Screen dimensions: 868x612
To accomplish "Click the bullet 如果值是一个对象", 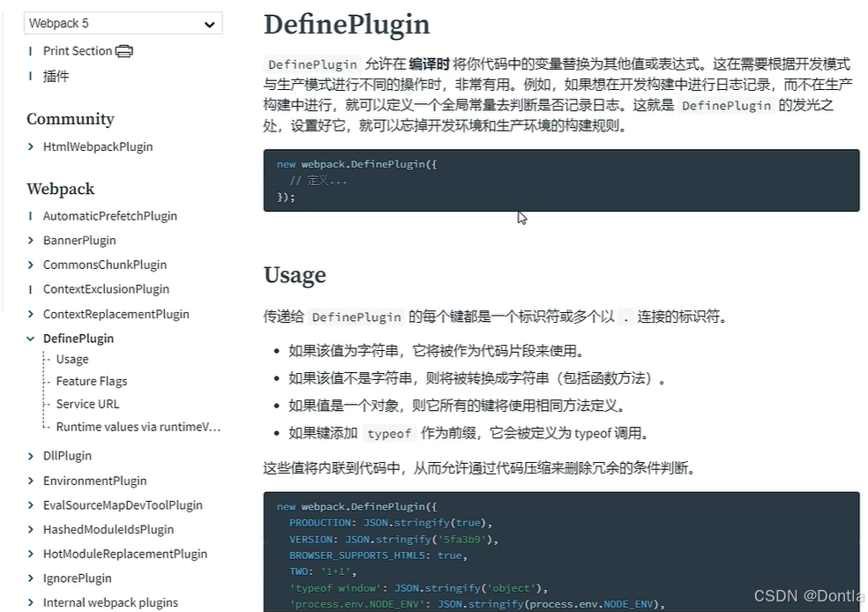I will pos(458,406).
